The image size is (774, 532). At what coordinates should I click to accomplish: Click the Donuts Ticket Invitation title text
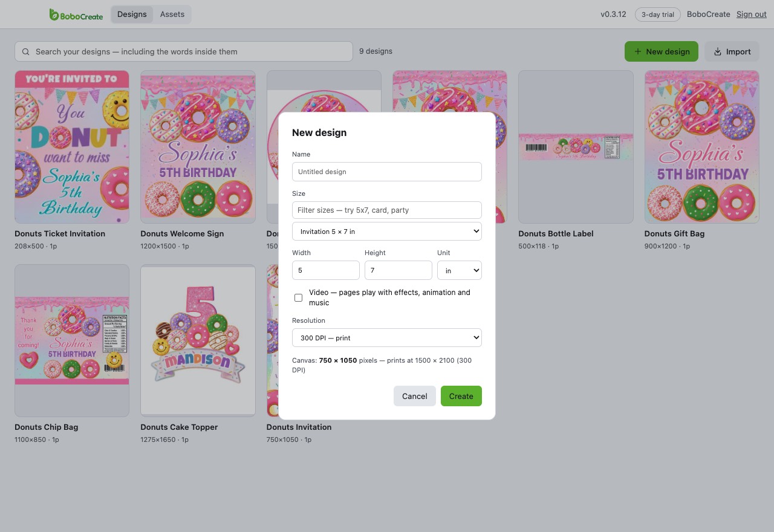60,233
